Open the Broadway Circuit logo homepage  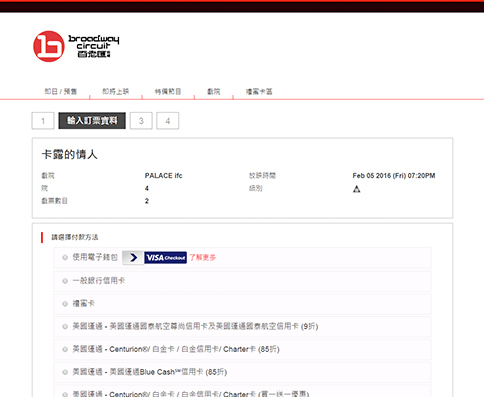click(76, 46)
